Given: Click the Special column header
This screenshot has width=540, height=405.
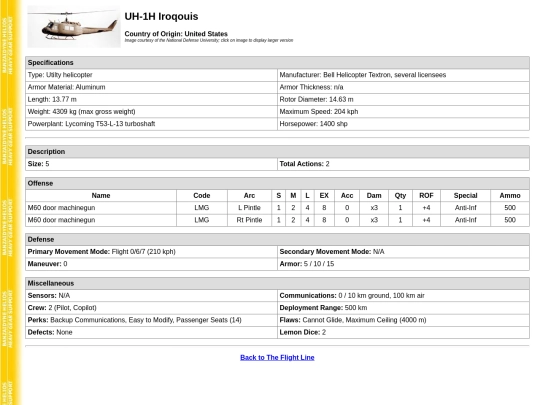Looking at the screenshot, I should (x=465, y=196).
